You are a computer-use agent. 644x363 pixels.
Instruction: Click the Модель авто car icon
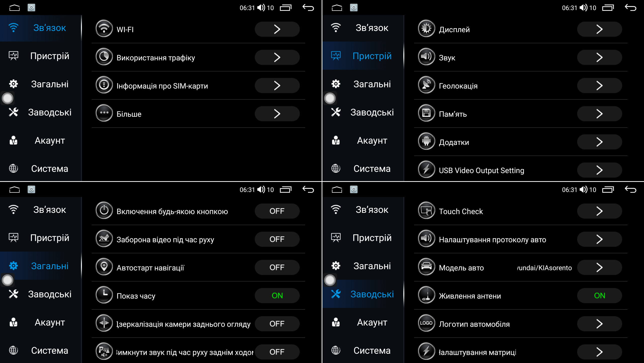426,267
